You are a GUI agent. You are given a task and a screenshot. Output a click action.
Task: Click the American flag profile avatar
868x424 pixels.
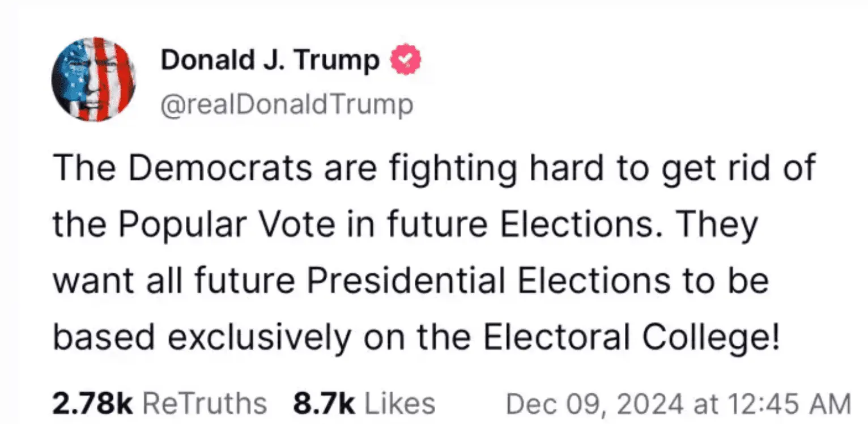93,79
